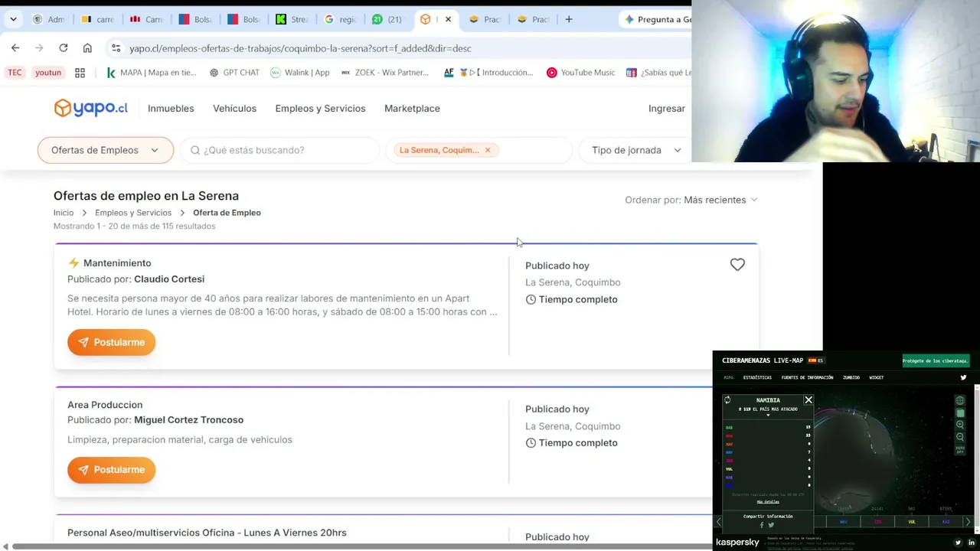Open the Walink | App bookmark
This screenshot has height=551, width=980.
pos(299,73)
